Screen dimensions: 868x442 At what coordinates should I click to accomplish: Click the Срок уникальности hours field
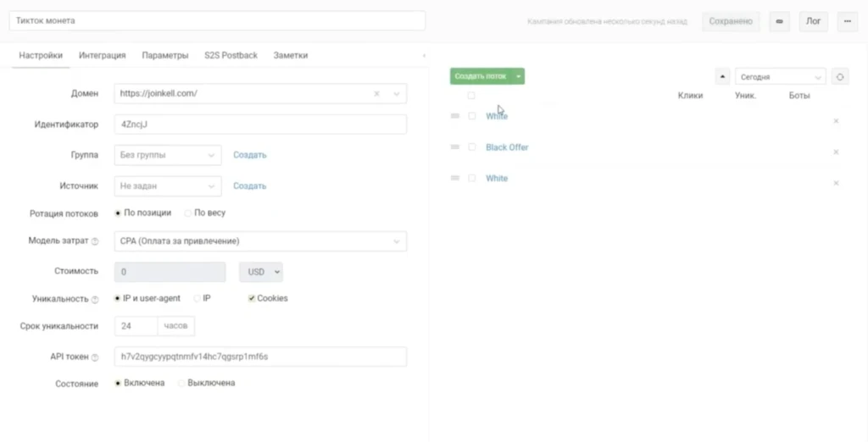[136, 326]
